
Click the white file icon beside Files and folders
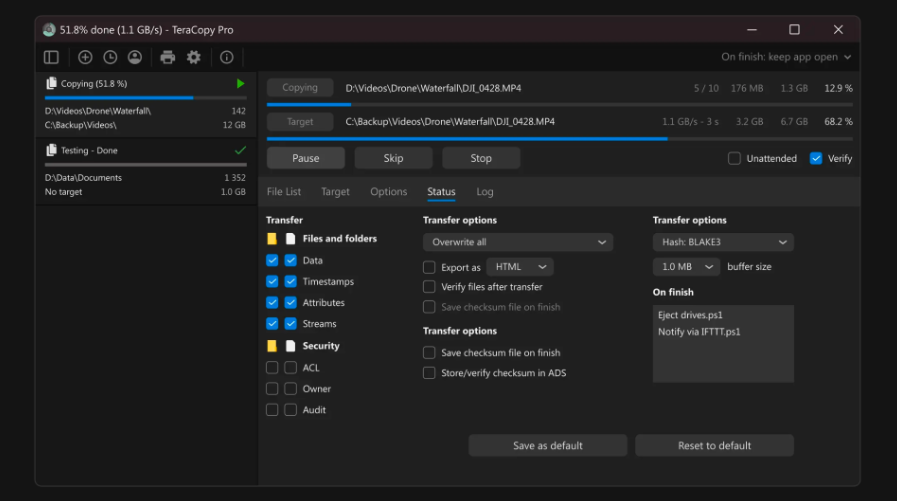point(291,238)
